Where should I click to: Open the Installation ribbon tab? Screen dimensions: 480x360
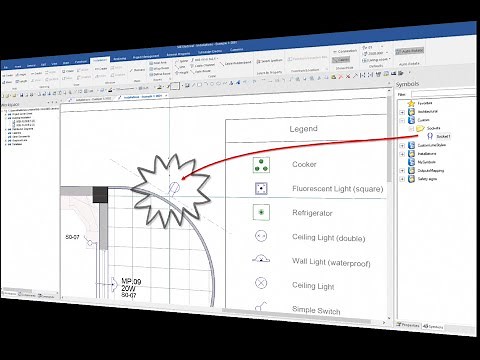(x=100, y=60)
